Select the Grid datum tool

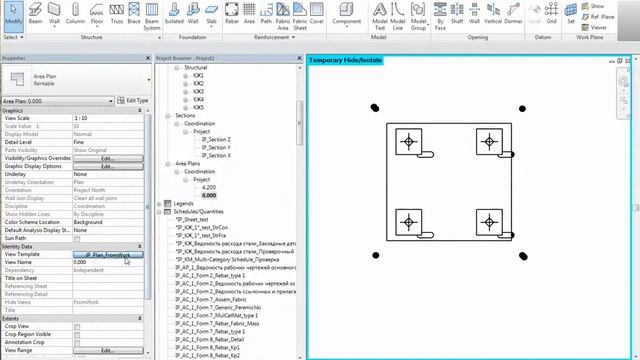pos(551,14)
